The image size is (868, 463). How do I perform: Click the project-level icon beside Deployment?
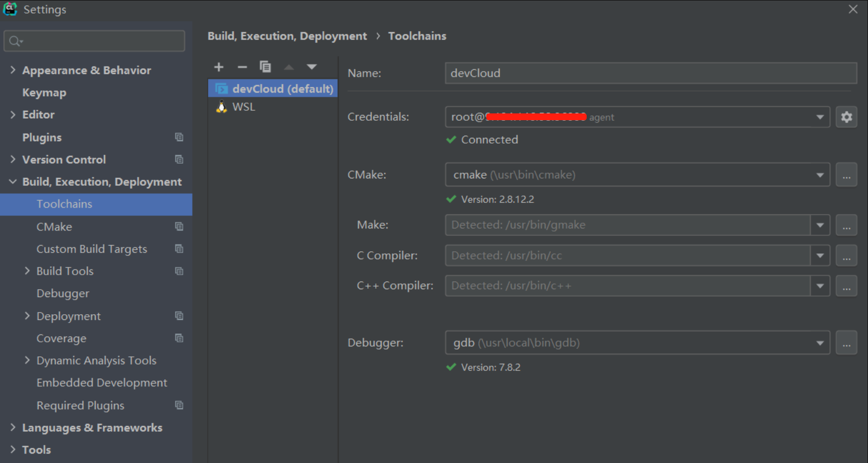[x=179, y=316]
